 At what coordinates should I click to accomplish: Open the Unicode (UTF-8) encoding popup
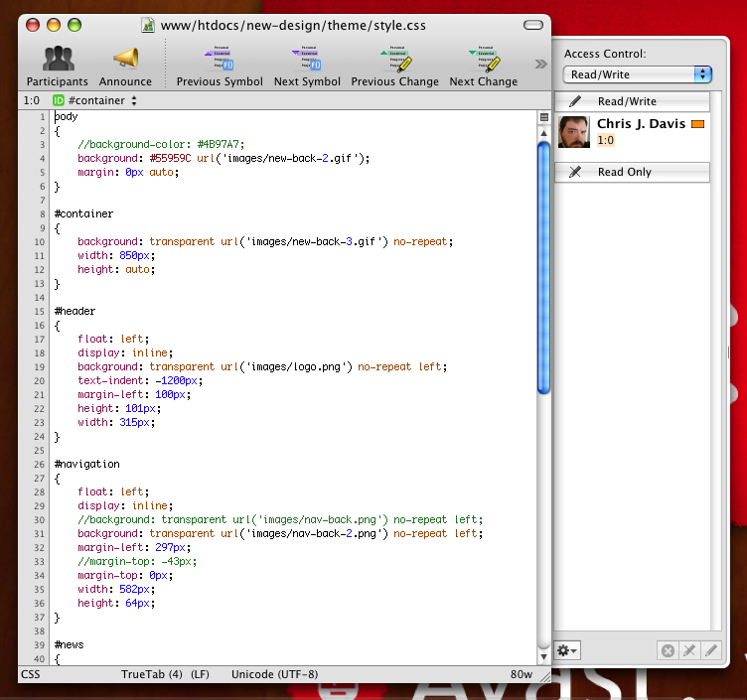274,674
